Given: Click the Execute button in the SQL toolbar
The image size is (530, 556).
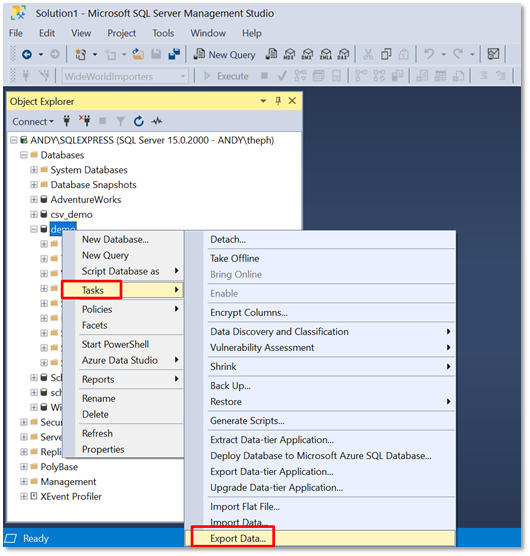Looking at the screenshot, I should pos(227,76).
